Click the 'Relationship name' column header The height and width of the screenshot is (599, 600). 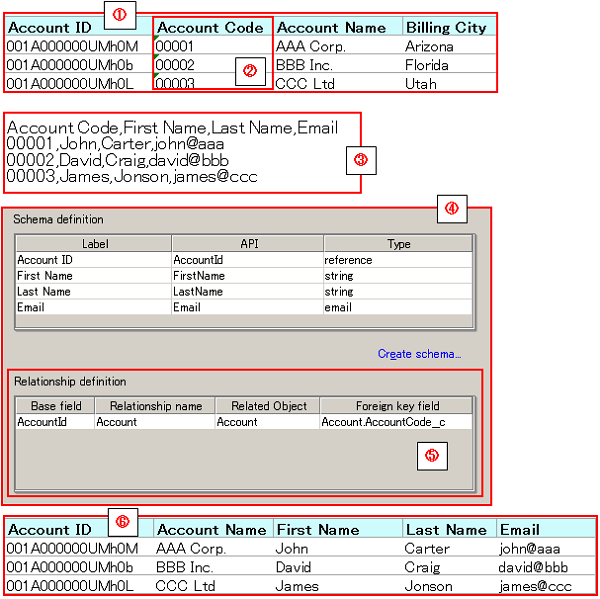click(x=155, y=406)
